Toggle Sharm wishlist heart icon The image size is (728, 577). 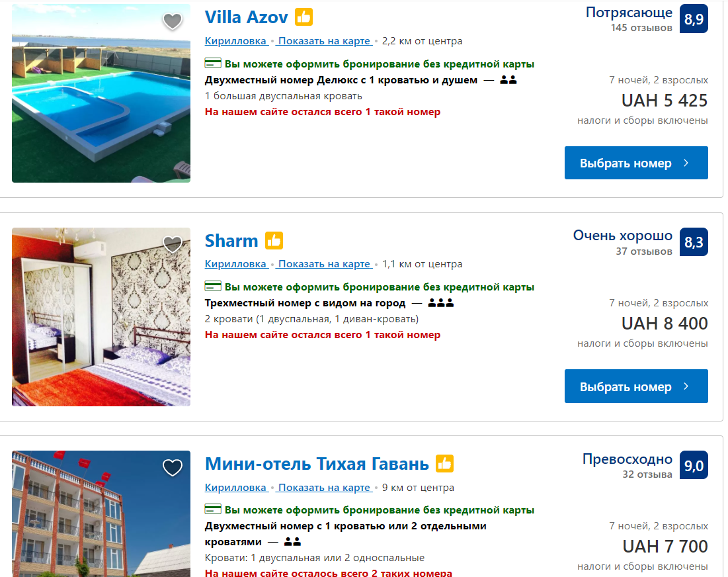click(173, 244)
